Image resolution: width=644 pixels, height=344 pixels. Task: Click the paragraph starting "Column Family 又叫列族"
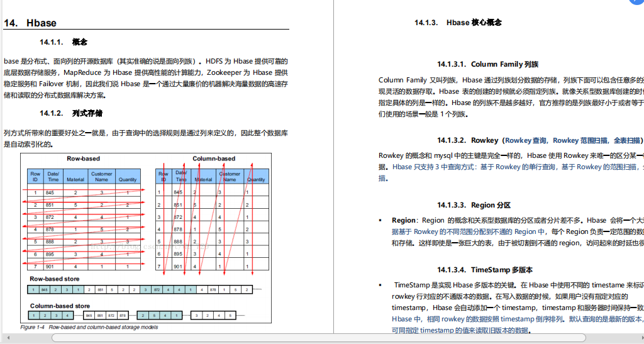tap(511, 97)
